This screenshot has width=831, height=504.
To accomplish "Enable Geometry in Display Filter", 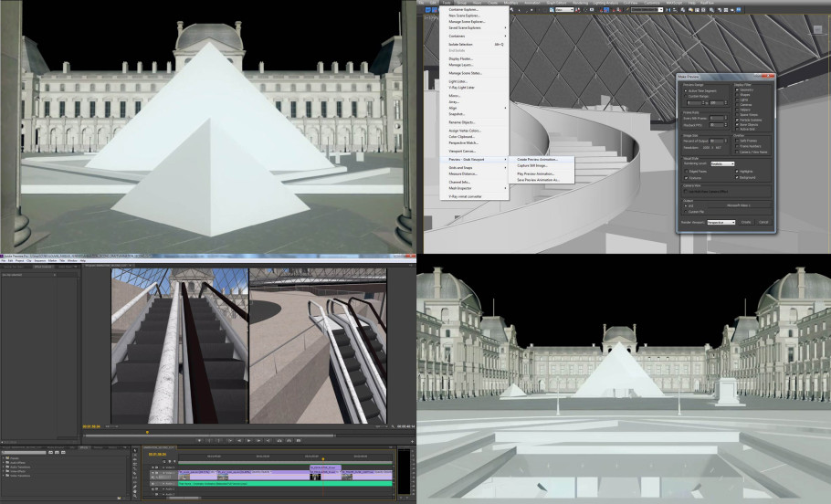I will (x=737, y=89).
